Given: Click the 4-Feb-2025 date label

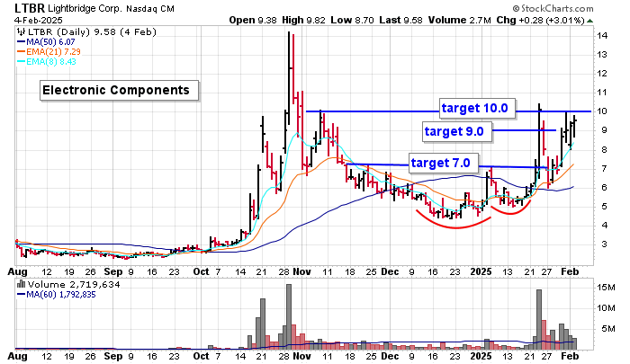Looking at the screenshot, I should click(x=39, y=20).
